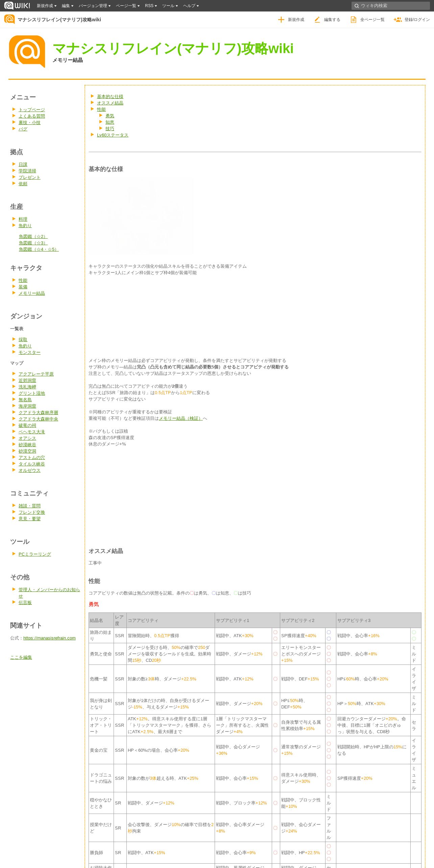Open the ツール dropdown menu
The height and width of the screenshot is (868, 434).
[x=170, y=6]
